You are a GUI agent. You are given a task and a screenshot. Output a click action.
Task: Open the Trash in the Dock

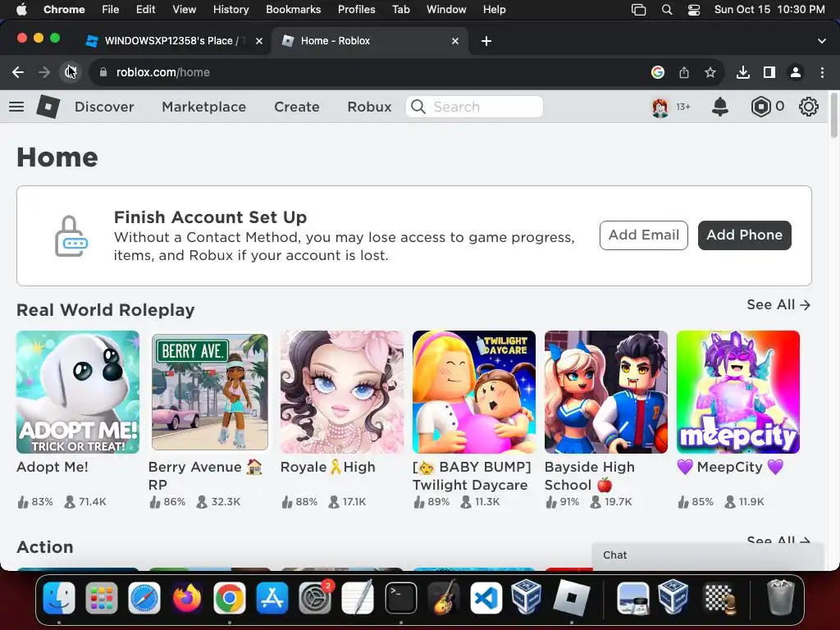(x=781, y=598)
